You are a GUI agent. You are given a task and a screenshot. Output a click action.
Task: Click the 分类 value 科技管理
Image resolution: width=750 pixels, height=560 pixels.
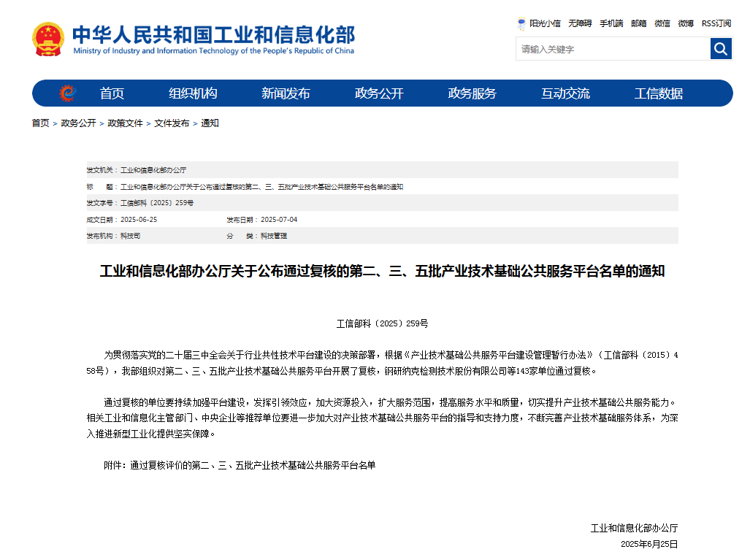pyautogui.click(x=274, y=236)
